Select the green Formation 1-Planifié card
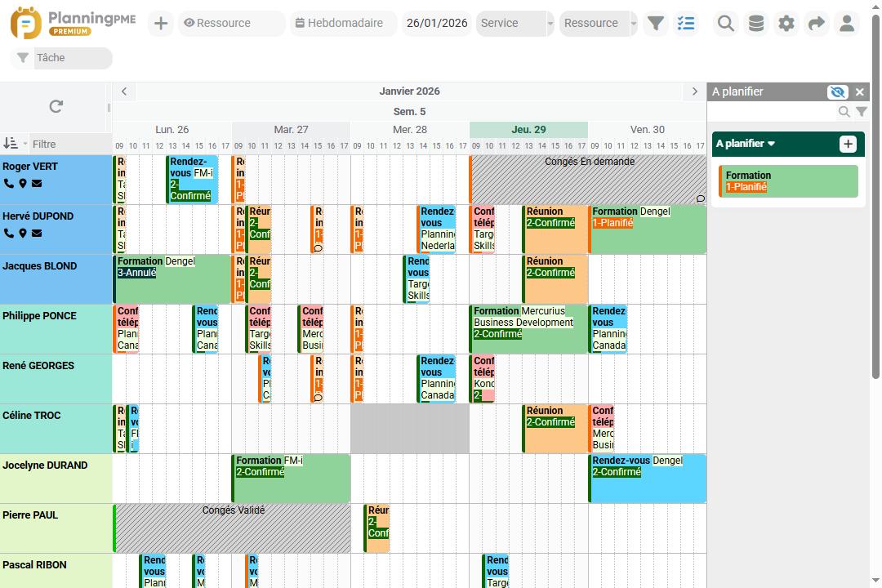The image size is (882, 588). (x=787, y=180)
